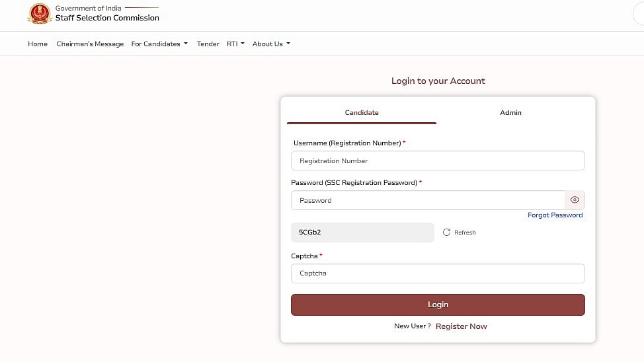Click the Government of India emblem logo
Image resolution: width=644 pixels, height=362 pixels.
coord(39,13)
